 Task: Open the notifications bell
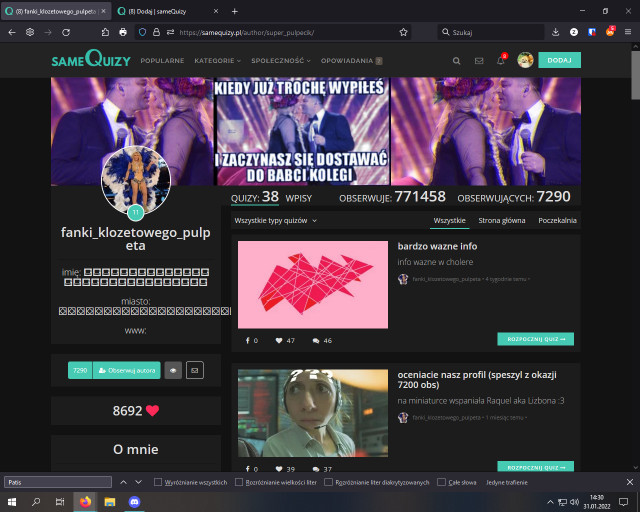click(501, 60)
